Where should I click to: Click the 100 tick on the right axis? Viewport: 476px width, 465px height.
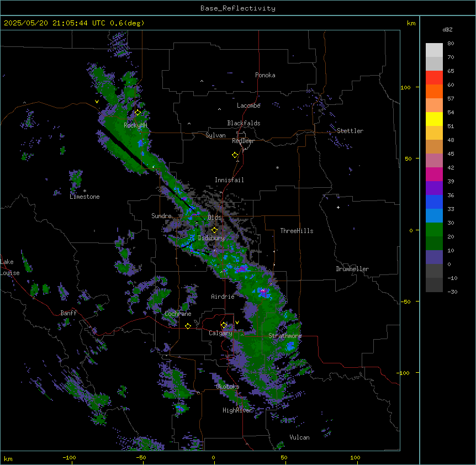pos(405,87)
